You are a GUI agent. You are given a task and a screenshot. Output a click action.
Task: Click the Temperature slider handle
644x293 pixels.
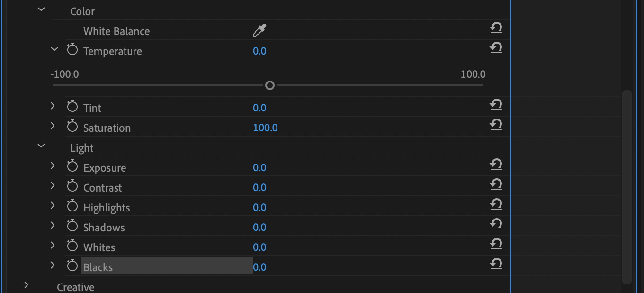tap(270, 85)
